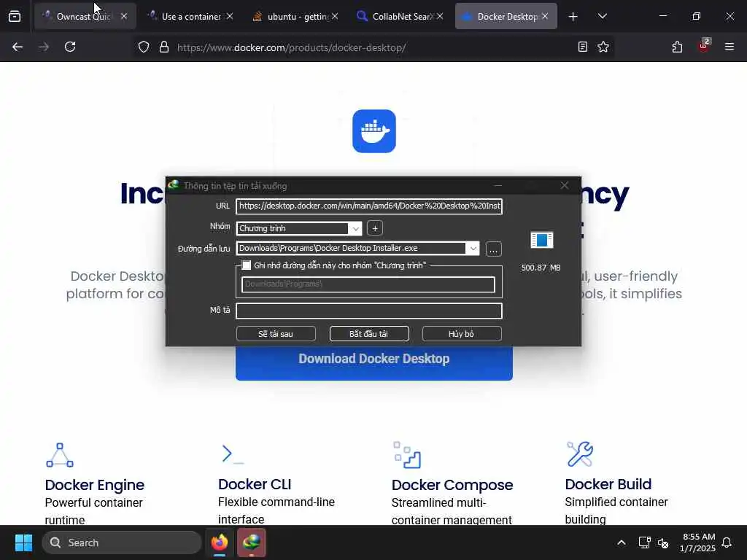
Task: Click the Docker Engine icon
Action: 60,455
